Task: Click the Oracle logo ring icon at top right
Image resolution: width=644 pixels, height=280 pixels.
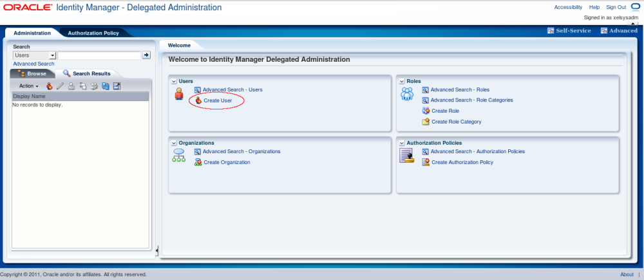Action: (635, 6)
